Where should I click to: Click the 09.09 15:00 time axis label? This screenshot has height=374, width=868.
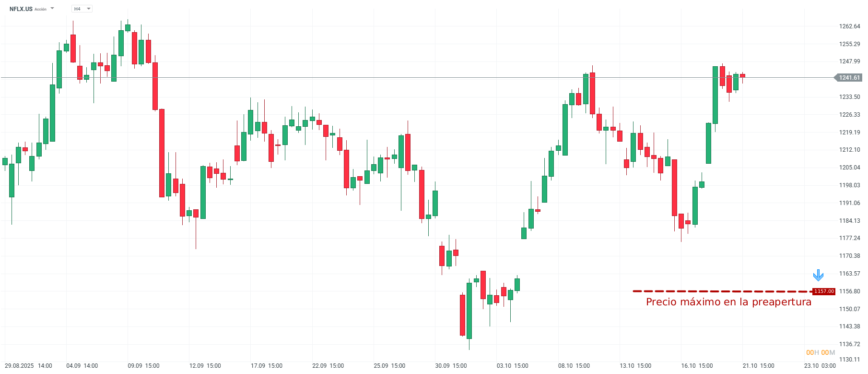(x=143, y=366)
